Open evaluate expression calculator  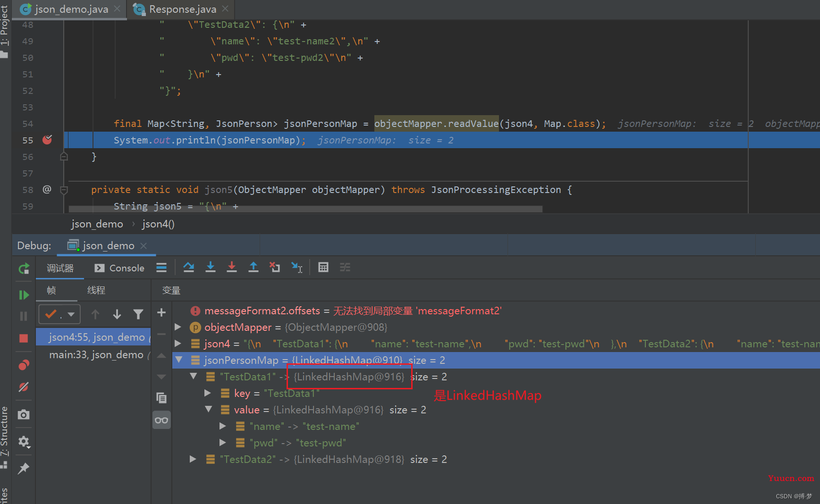323,268
